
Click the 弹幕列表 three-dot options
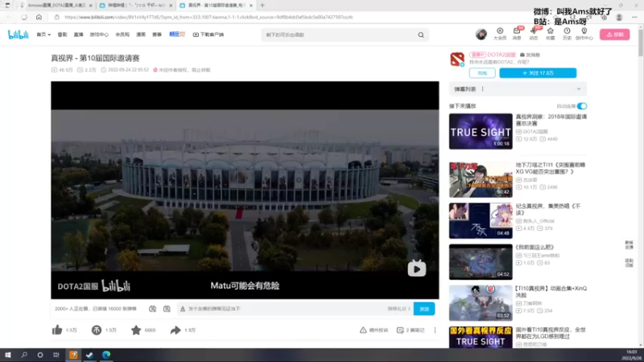tap(482, 89)
